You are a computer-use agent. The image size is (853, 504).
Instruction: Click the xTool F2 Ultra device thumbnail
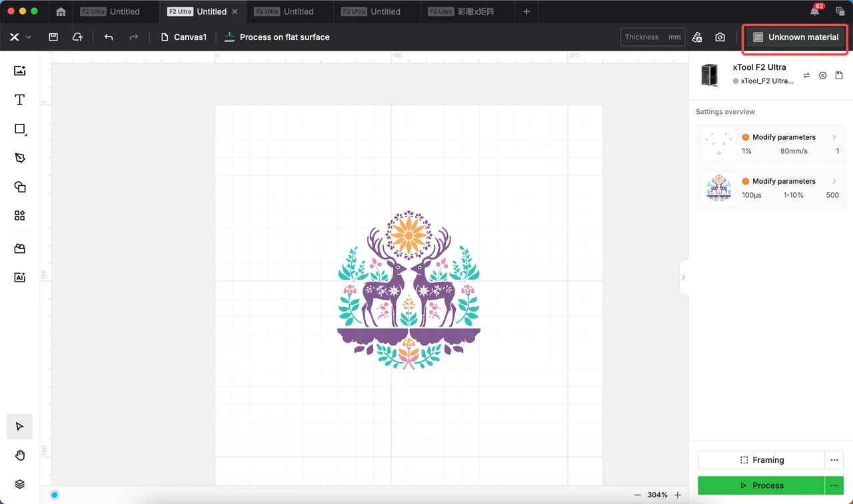pos(710,75)
